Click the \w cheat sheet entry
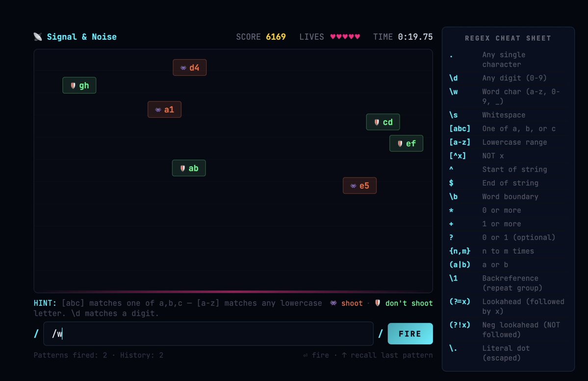Viewport: 588px width, 381px height. click(x=508, y=96)
